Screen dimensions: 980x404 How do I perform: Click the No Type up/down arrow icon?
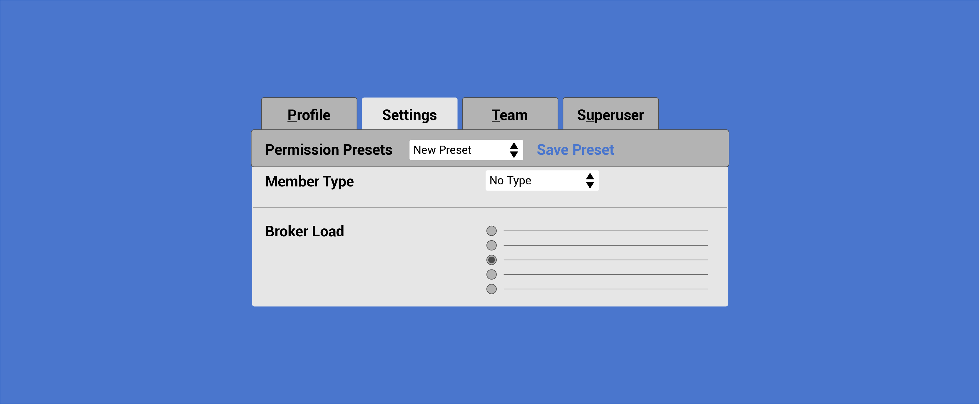pyautogui.click(x=590, y=181)
